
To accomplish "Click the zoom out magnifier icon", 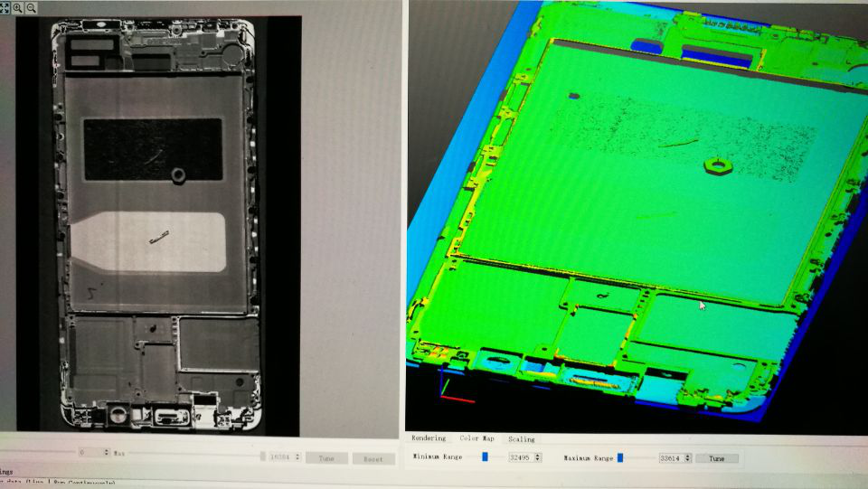I will pyautogui.click(x=32, y=7).
